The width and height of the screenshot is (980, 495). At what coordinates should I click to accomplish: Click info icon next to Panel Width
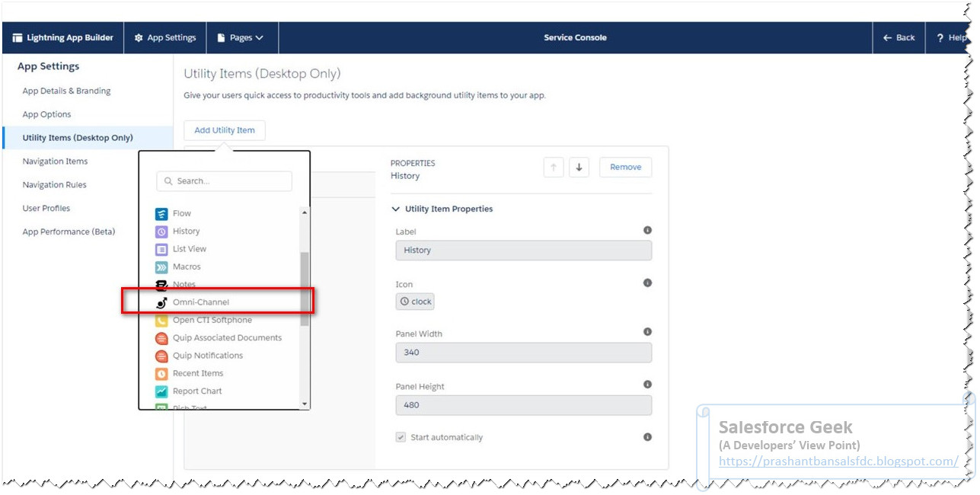[647, 332]
